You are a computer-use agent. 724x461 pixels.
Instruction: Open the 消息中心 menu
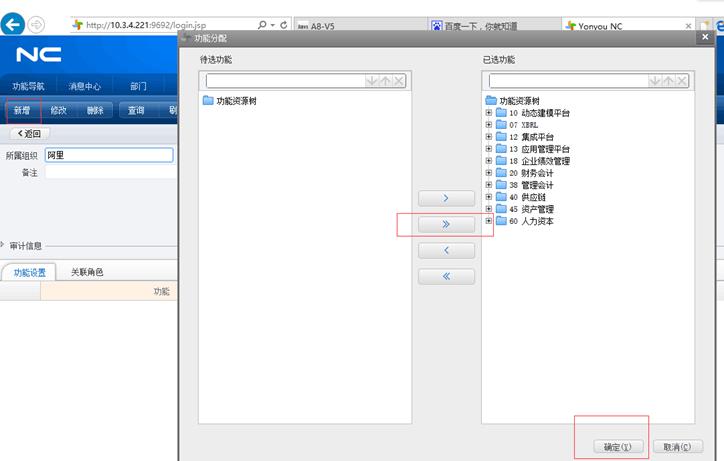click(x=84, y=86)
